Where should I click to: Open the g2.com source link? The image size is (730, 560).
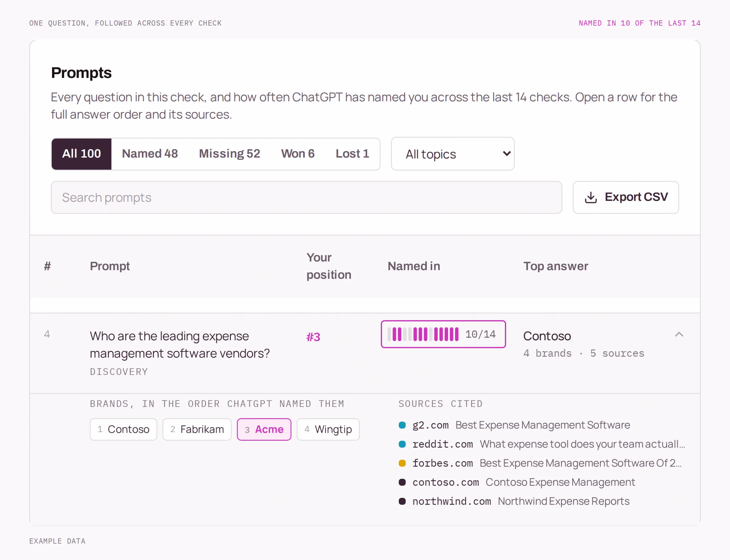(514, 425)
